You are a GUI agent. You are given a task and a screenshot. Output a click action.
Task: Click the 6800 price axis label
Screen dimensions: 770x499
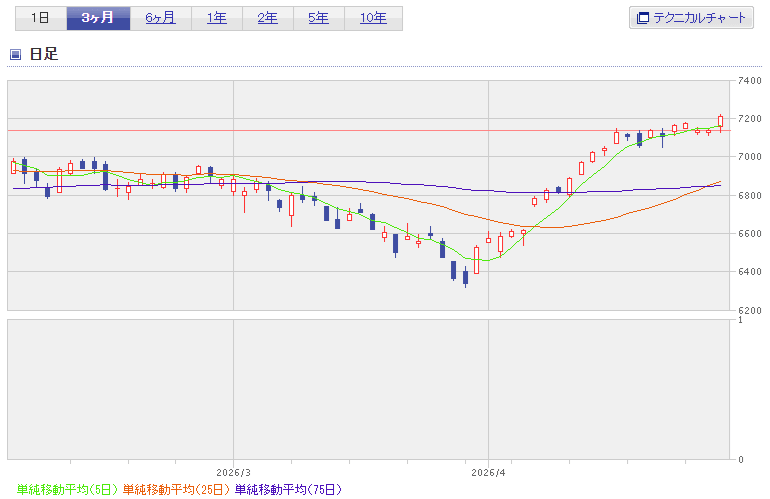coord(750,195)
